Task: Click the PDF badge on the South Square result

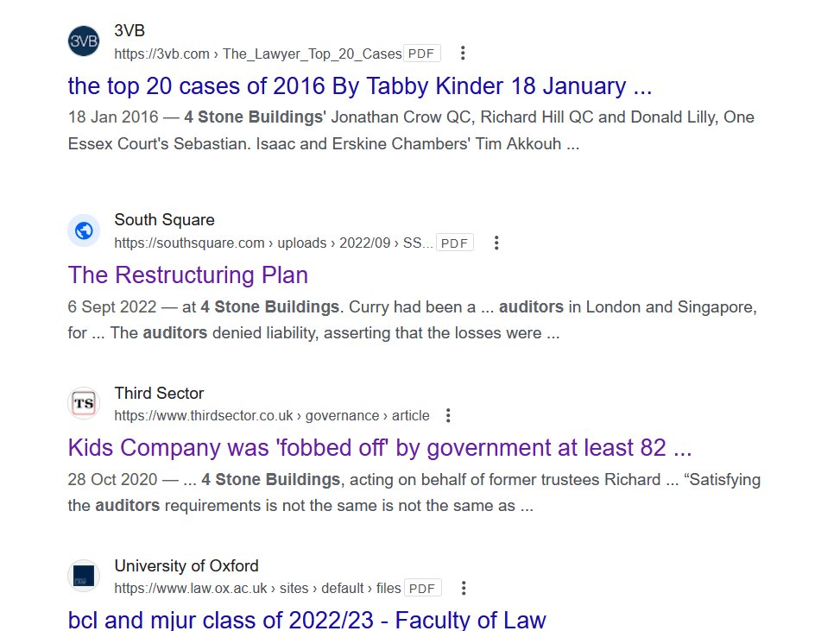Action: pyautogui.click(x=455, y=243)
